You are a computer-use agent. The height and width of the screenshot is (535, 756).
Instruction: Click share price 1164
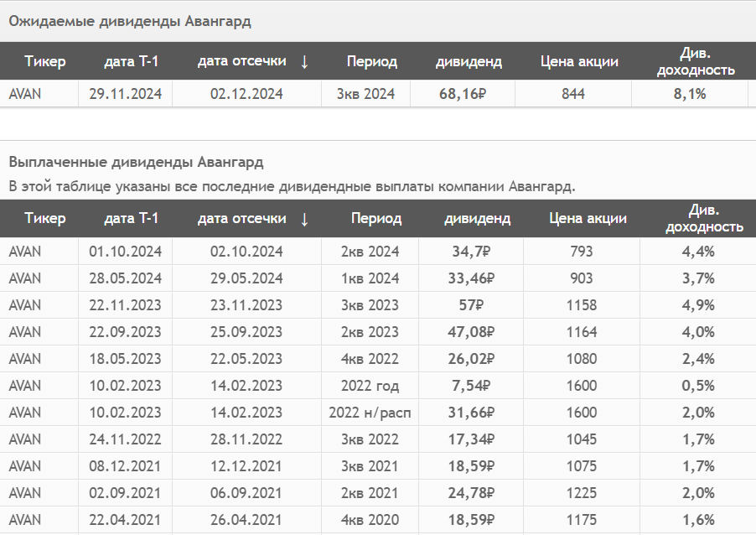pyautogui.click(x=582, y=332)
